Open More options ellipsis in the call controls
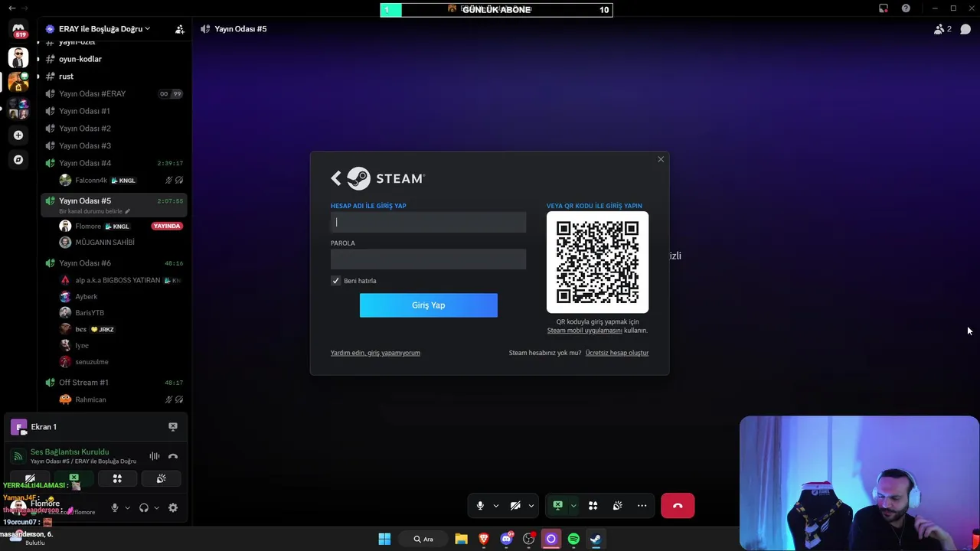 click(x=642, y=506)
